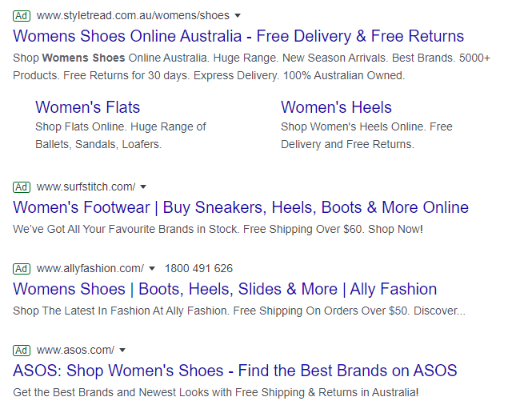Click the www.styletread.com.au/womens/shoes URL text
This screenshot has height=405, width=532.
[133, 15]
